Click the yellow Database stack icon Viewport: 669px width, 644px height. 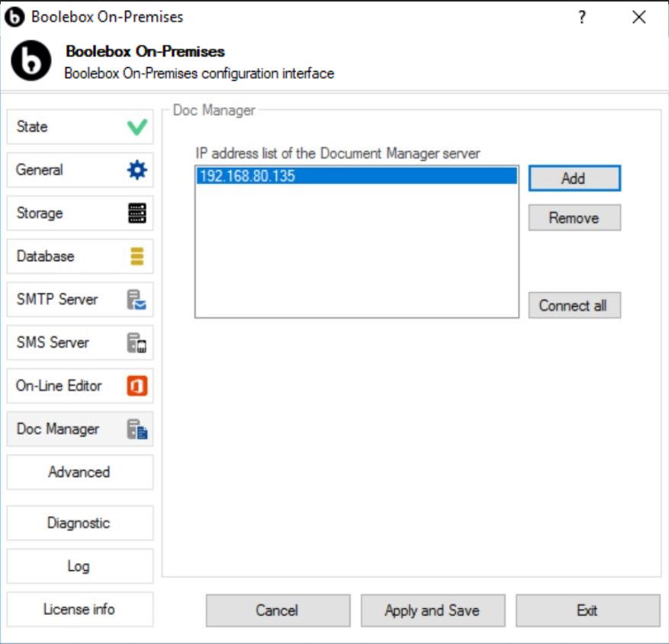click(x=137, y=256)
